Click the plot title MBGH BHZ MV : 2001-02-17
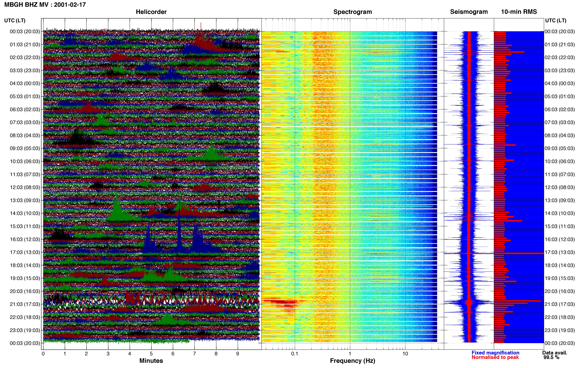Screen dimensions: 588x368 [x=45, y=5]
